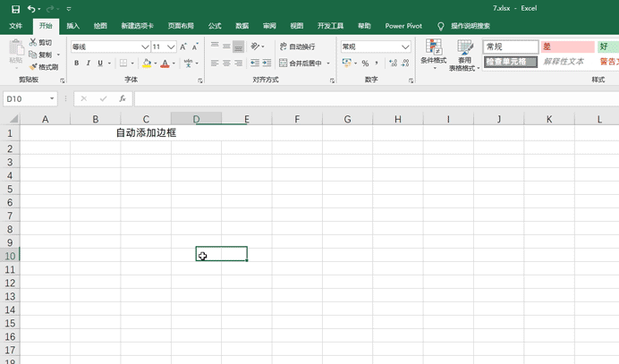This screenshot has width=619, height=364.
Task: Switch to the Insert (插入) tab
Action: click(x=72, y=26)
